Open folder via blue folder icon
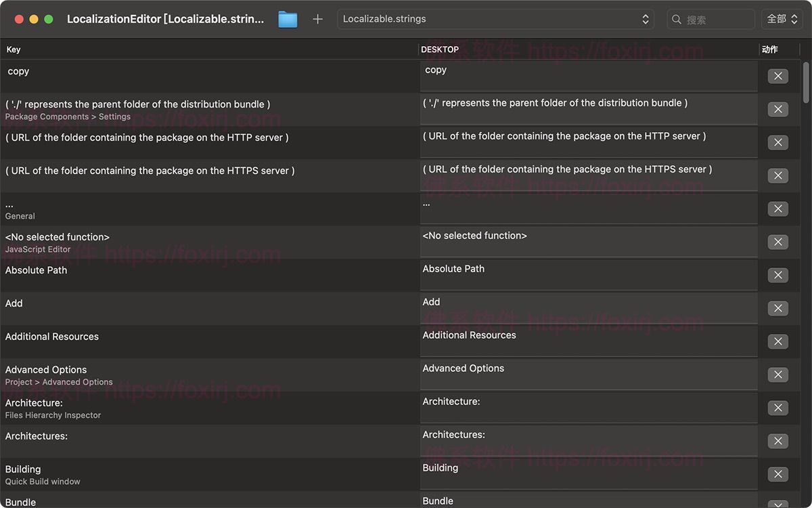The image size is (812, 508). click(x=288, y=20)
